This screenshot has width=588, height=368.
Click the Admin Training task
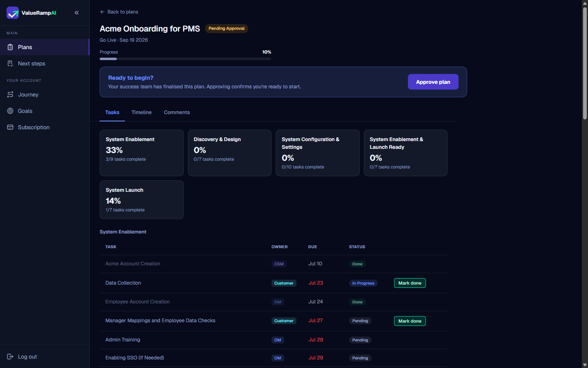(122, 340)
